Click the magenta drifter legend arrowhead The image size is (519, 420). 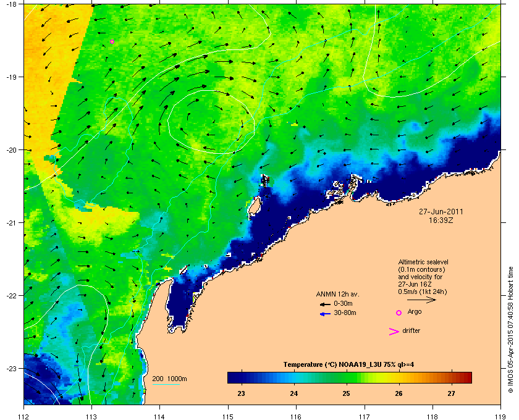394,332
